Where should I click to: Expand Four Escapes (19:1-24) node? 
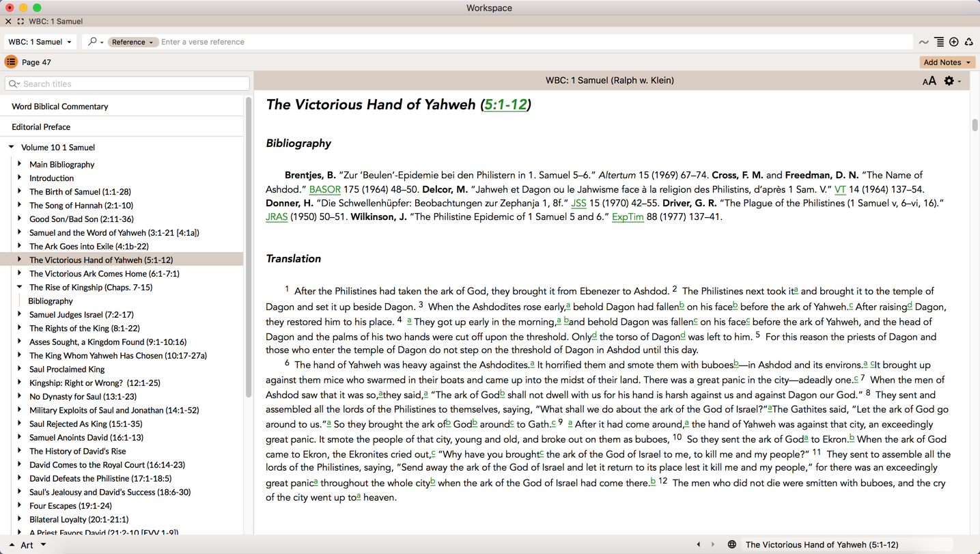click(20, 505)
